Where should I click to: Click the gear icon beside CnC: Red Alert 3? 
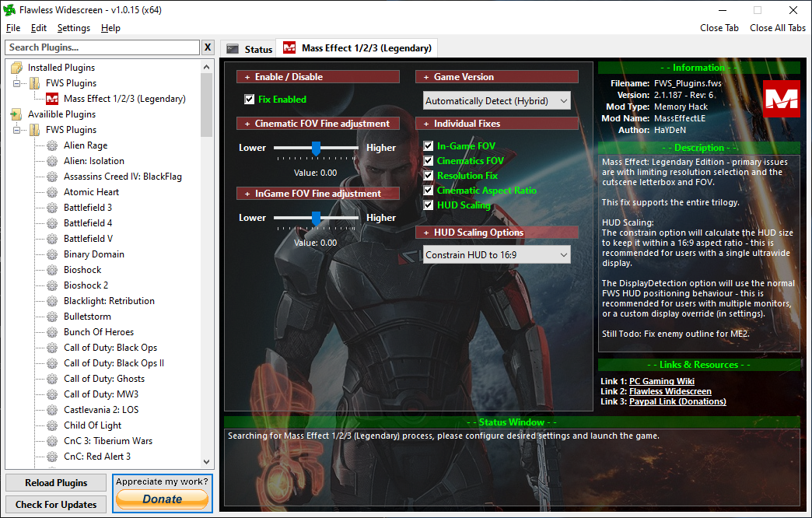[x=52, y=457]
